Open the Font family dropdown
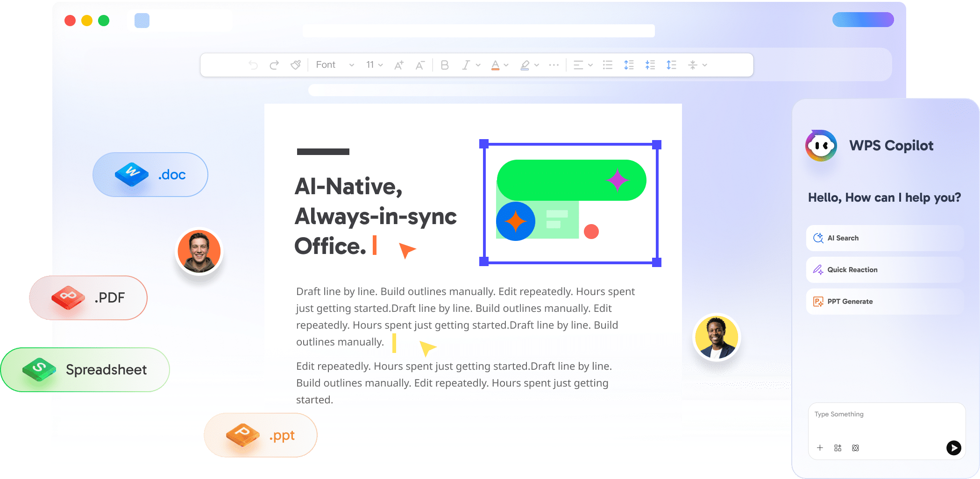 tap(332, 65)
